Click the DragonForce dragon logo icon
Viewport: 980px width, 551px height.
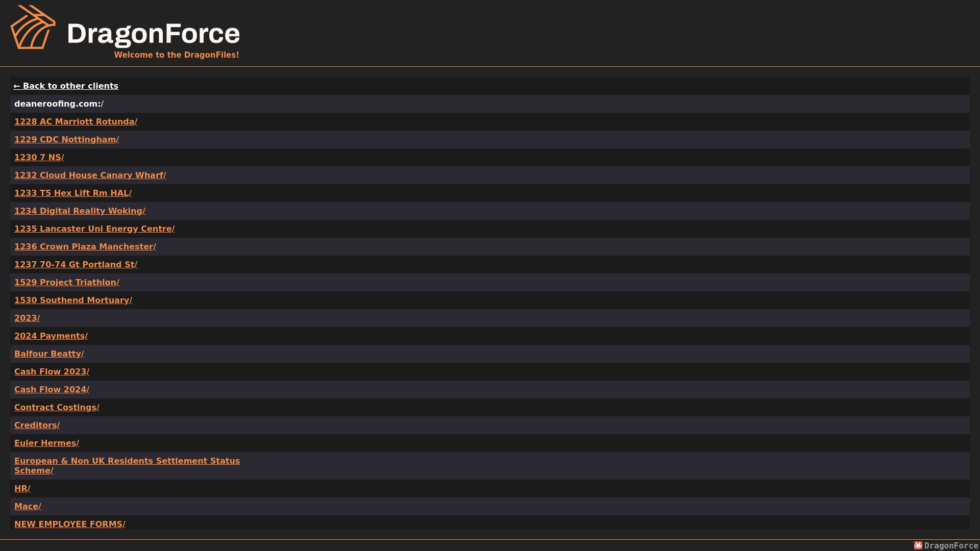33,28
